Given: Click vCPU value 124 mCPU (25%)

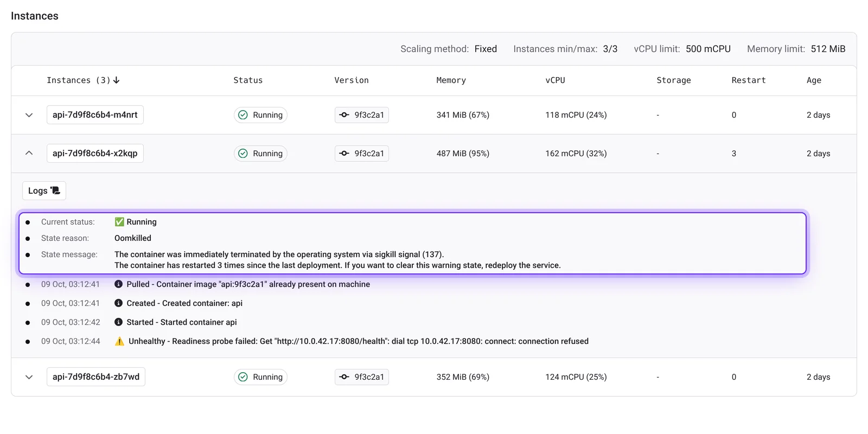Looking at the screenshot, I should point(576,377).
